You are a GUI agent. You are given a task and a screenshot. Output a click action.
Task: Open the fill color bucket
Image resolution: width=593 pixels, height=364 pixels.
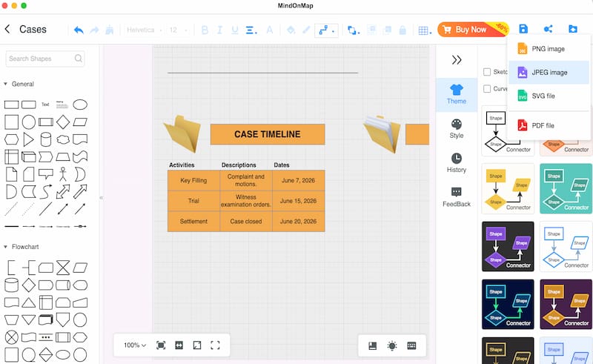click(x=291, y=30)
